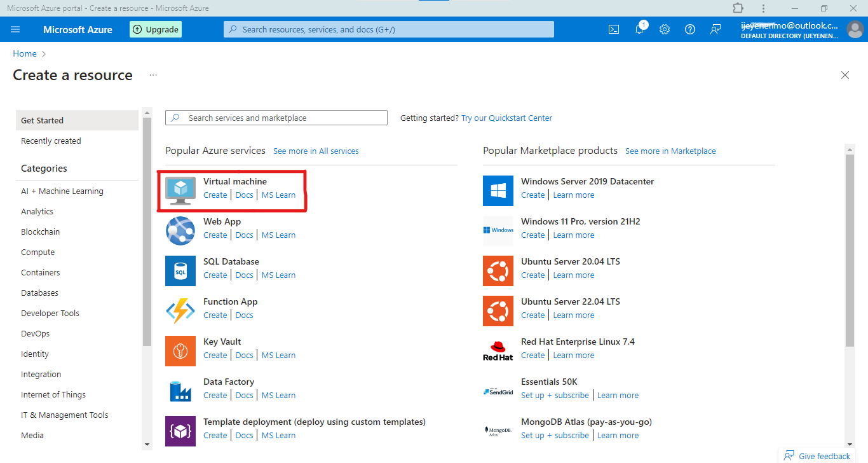The height and width of the screenshot is (463, 868).
Task: Click the Function App lightning icon
Action: (x=180, y=310)
